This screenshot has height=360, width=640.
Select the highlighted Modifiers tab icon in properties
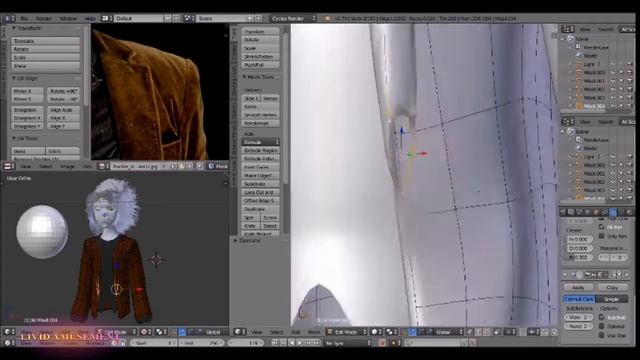tap(613, 212)
